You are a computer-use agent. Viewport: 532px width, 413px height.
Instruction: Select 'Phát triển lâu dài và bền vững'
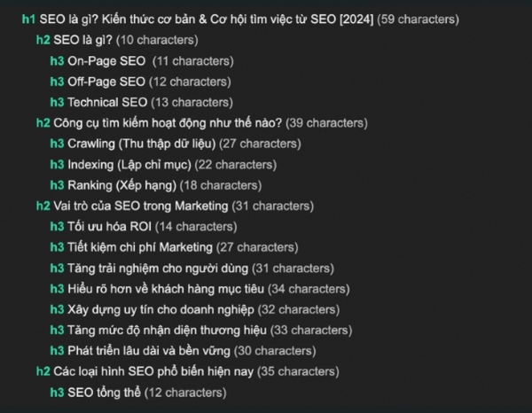coord(149,351)
